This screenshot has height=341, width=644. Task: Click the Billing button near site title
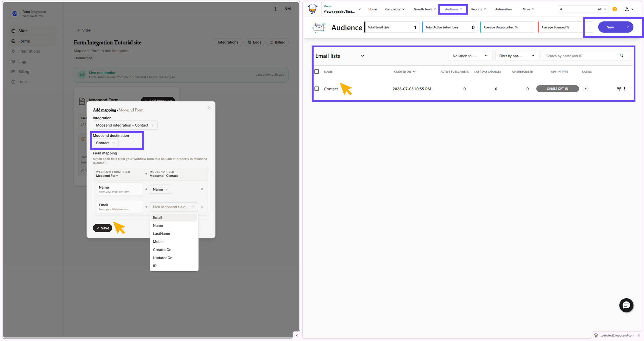click(x=278, y=42)
